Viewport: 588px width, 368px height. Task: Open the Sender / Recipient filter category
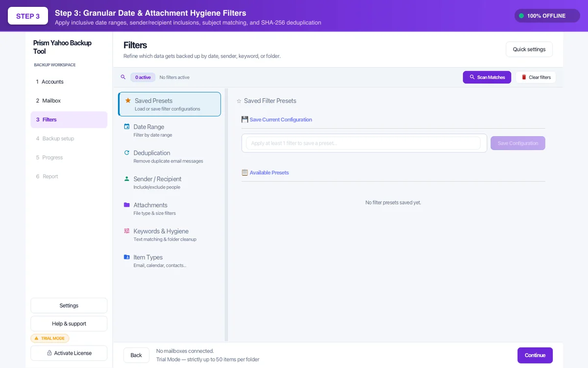[170, 182]
